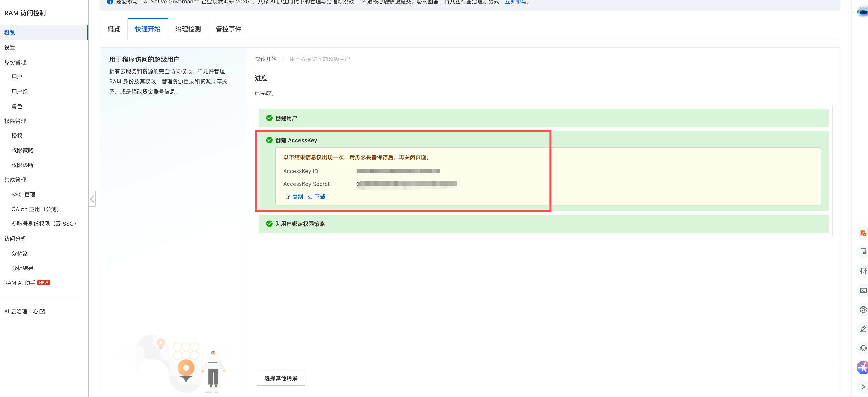
Task: Open the robot assistant icon at top right
Action: pyautogui.click(x=862, y=12)
